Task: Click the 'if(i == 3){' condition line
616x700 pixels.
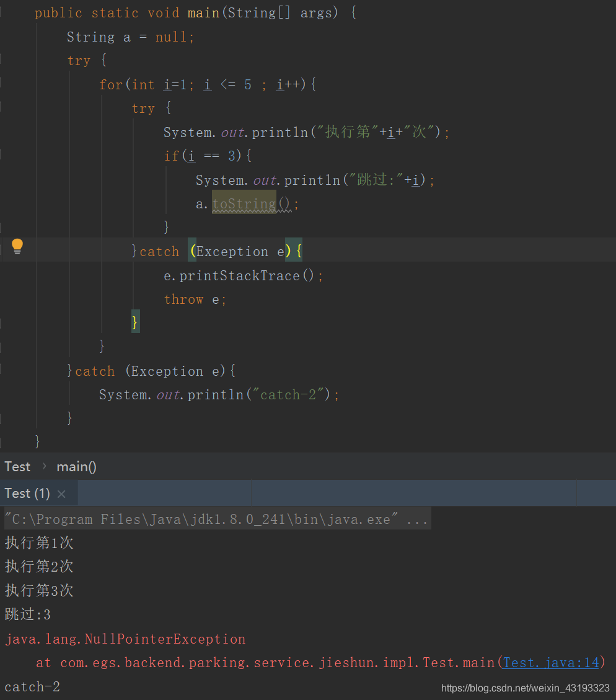Action: click(x=208, y=156)
